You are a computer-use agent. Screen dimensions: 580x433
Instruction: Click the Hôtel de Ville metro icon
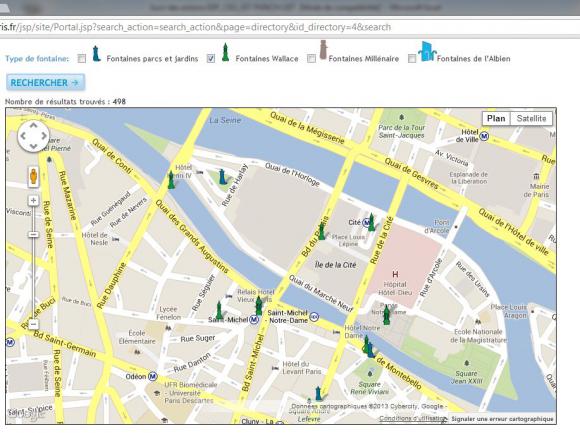pyautogui.click(x=484, y=136)
